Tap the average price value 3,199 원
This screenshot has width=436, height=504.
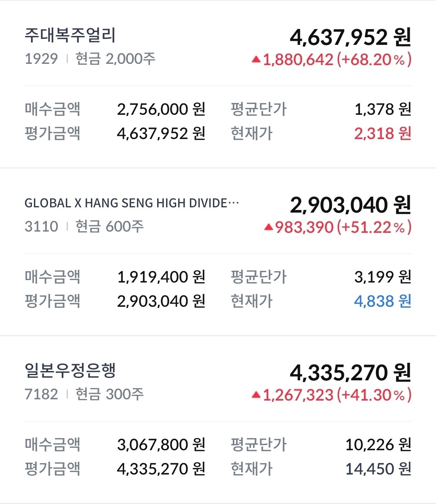tap(382, 277)
